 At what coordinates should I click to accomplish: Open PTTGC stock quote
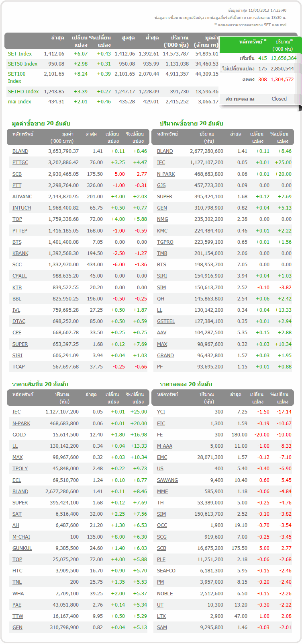click(x=20, y=163)
